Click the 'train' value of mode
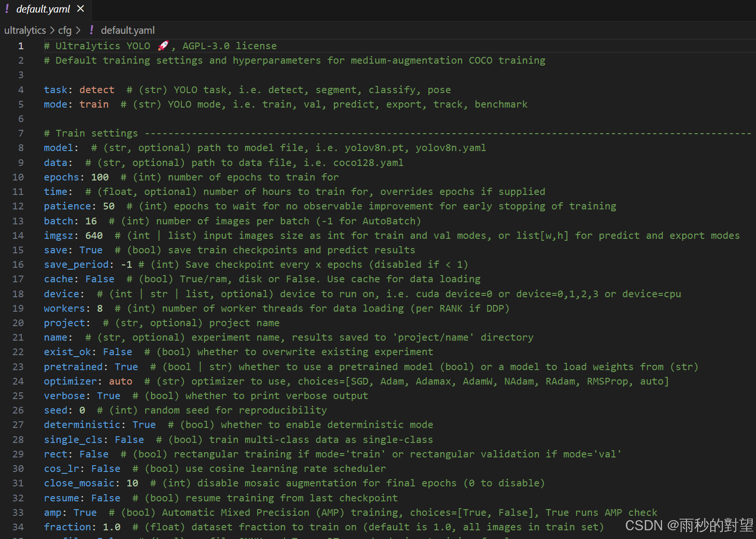 coord(94,104)
